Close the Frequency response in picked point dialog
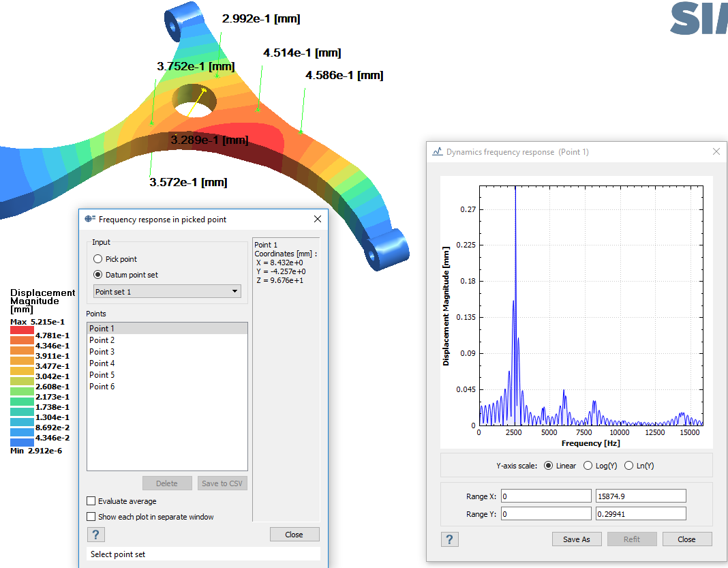728x568 pixels. click(317, 219)
